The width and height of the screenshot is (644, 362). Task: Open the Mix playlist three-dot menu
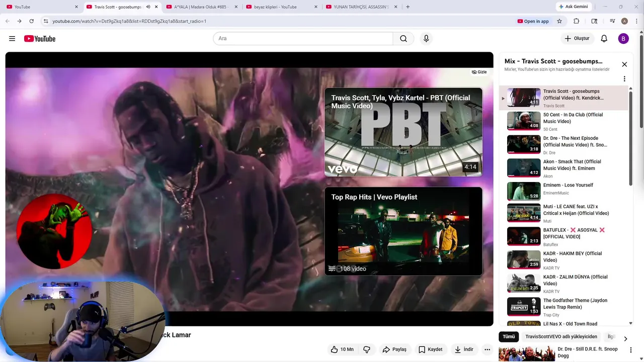(624, 79)
